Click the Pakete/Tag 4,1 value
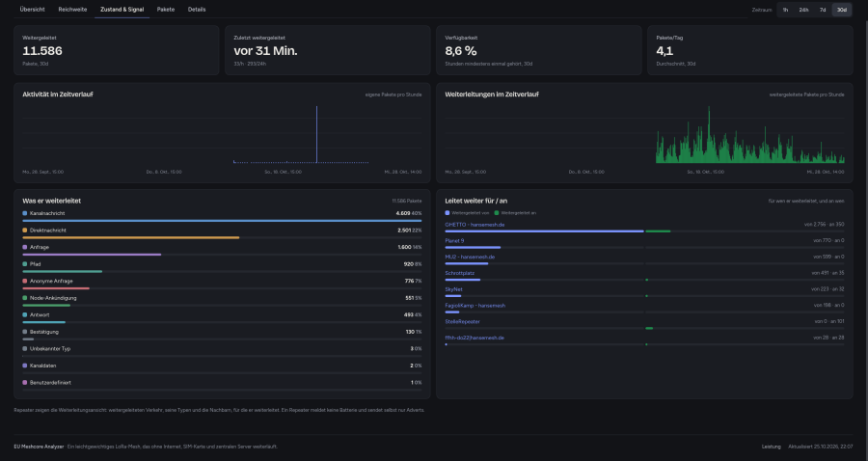868x461 pixels. point(665,51)
